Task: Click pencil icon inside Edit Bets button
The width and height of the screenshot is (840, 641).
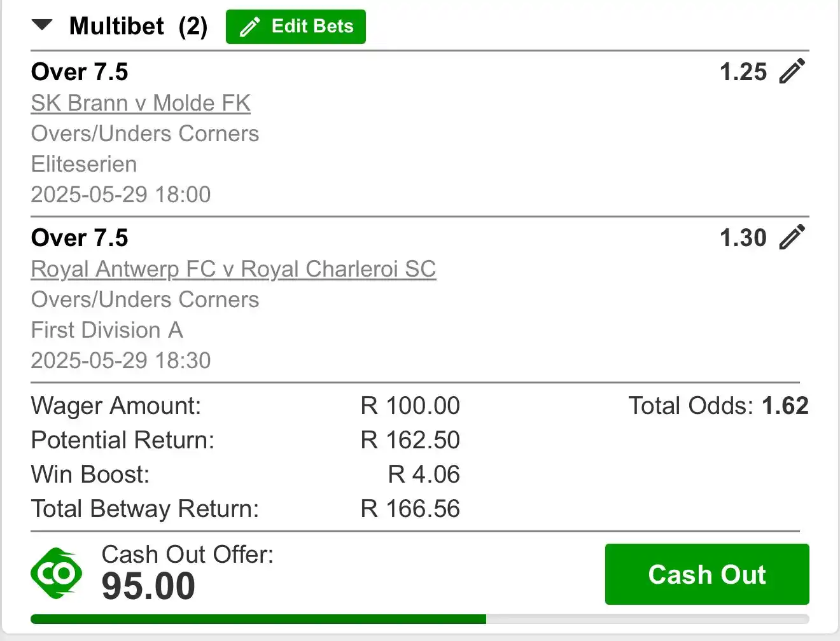Action: pos(250,27)
